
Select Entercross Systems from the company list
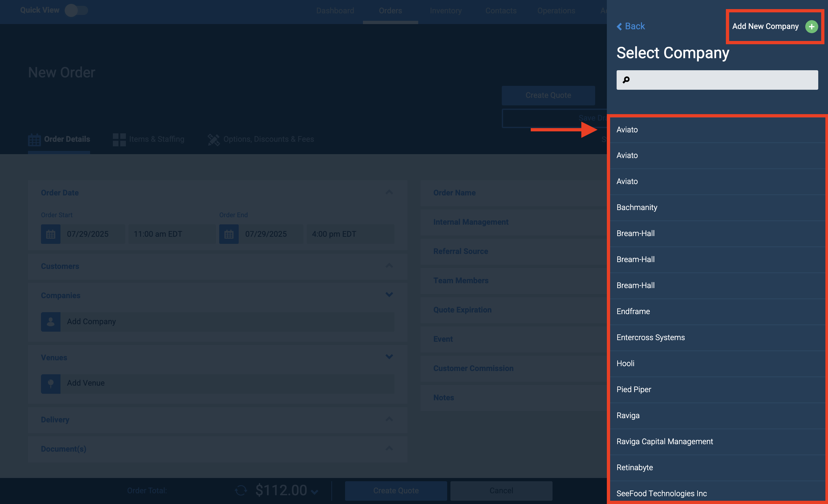tap(718, 337)
